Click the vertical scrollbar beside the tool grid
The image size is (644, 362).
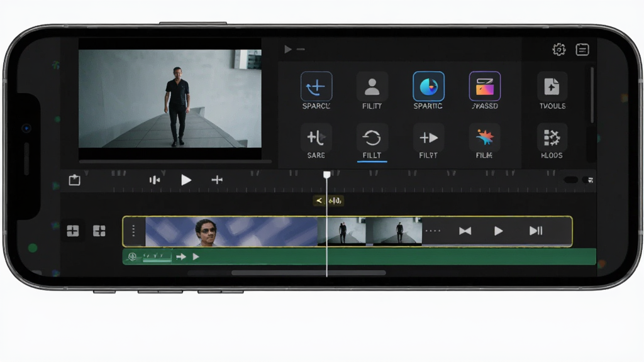[x=592, y=96]
